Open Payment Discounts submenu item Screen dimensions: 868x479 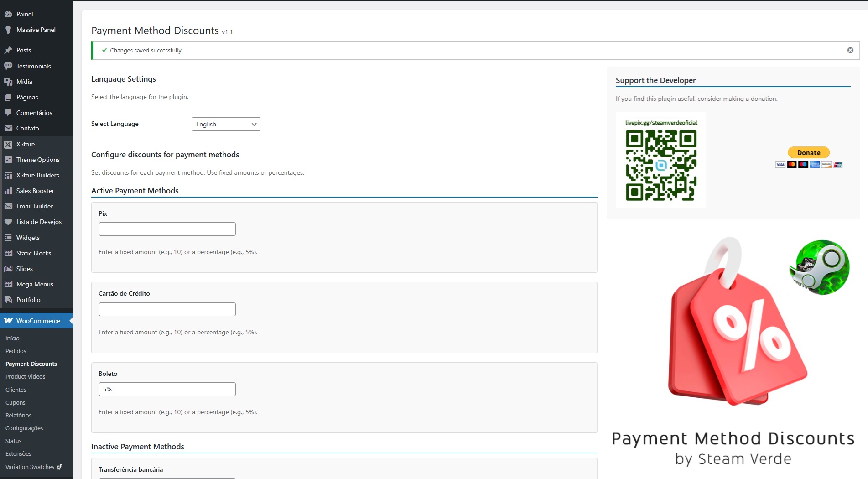(31, 364)
